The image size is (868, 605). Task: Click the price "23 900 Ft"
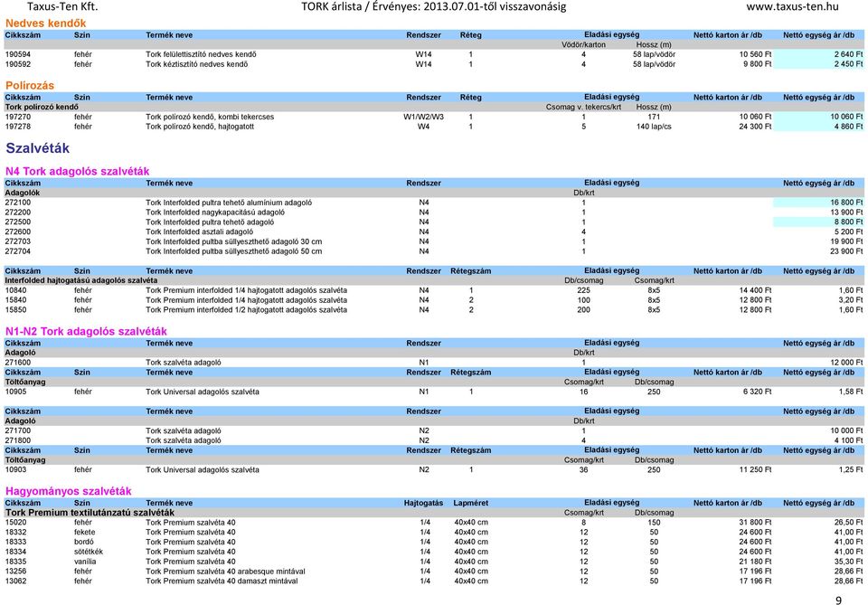[846, 251]
